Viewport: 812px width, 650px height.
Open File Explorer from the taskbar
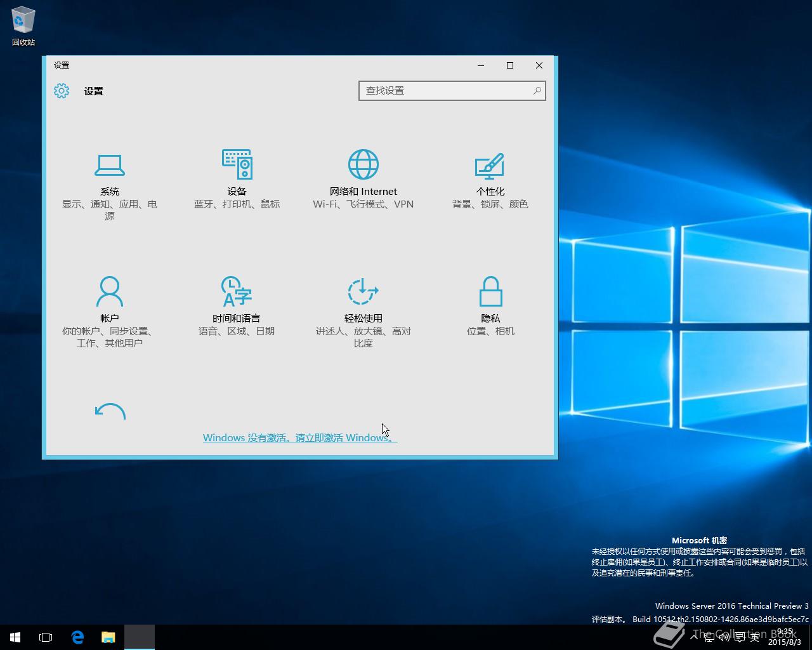point(108,637)
